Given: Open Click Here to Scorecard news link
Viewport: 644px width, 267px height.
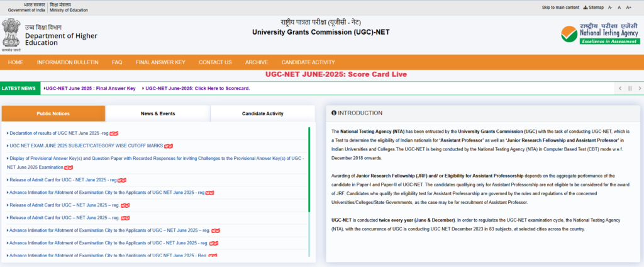Looking at the screenshot, I should (x=197, y=88).
